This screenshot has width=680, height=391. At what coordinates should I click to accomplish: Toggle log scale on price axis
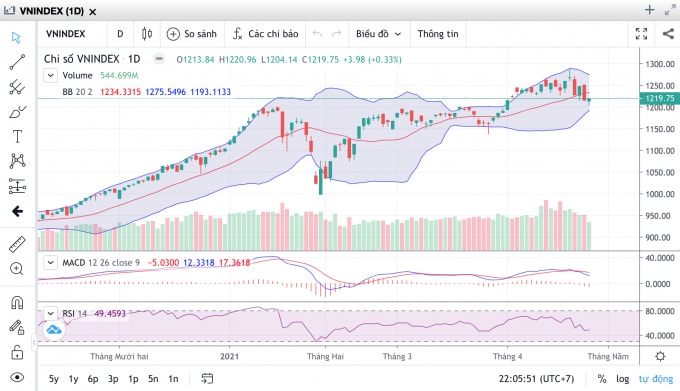(622, 379)
